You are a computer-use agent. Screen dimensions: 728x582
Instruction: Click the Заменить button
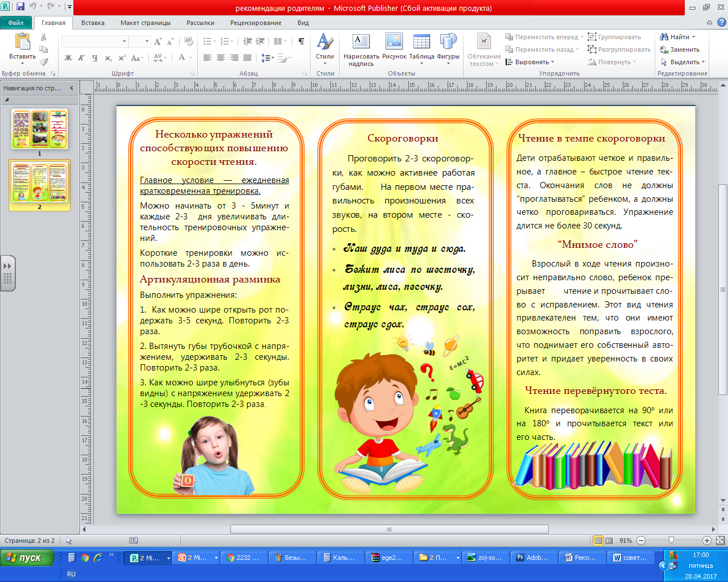[x=680, y=49]
